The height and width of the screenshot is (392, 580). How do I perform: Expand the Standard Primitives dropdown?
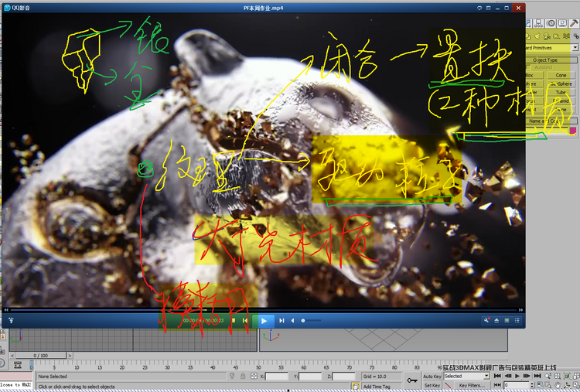pyautogui.click(x=575, y=48)
